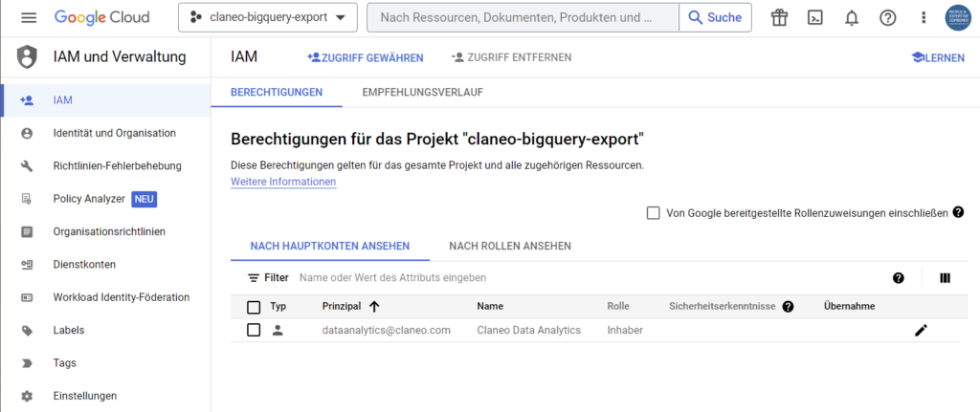Switch to Nach Hauptkonten ansehen tab
The width and height of the screenshot is (980, 412).
click(330, 246)
